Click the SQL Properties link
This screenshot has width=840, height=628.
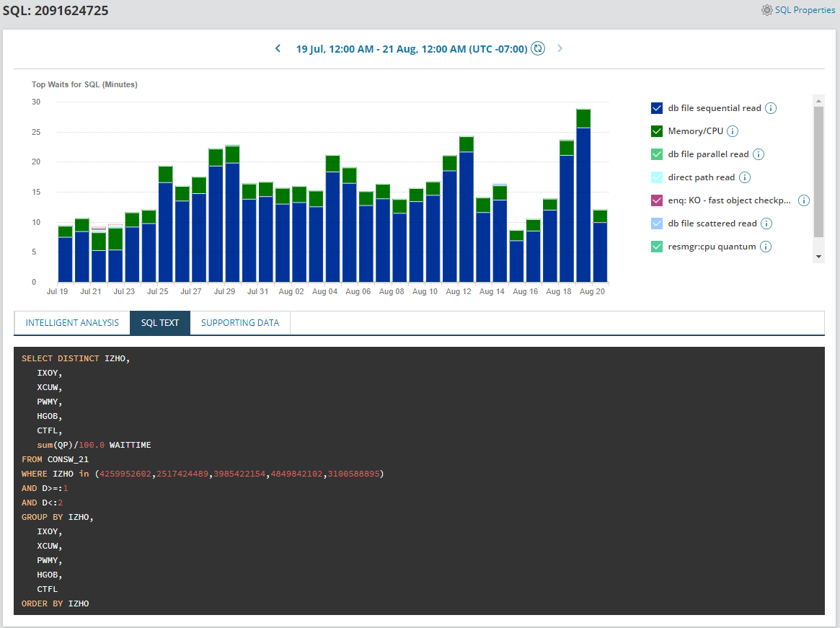(x=805, y=10)
